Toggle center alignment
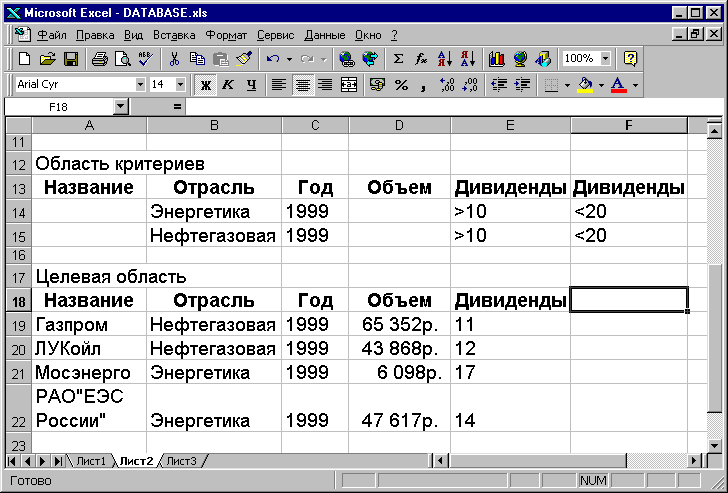Screen dimensions: 728x493 coord(303,84)
